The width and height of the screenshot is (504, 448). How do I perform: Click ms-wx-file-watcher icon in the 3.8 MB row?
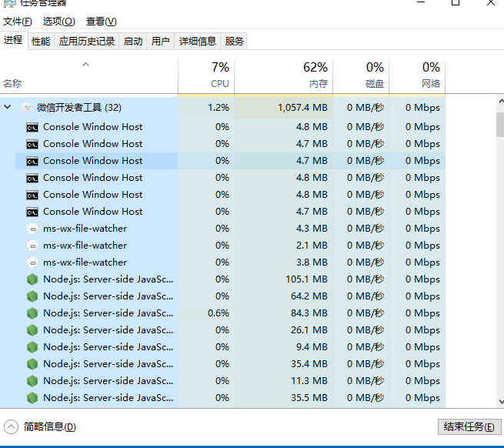pyautogui.click(x=32, y=262)
